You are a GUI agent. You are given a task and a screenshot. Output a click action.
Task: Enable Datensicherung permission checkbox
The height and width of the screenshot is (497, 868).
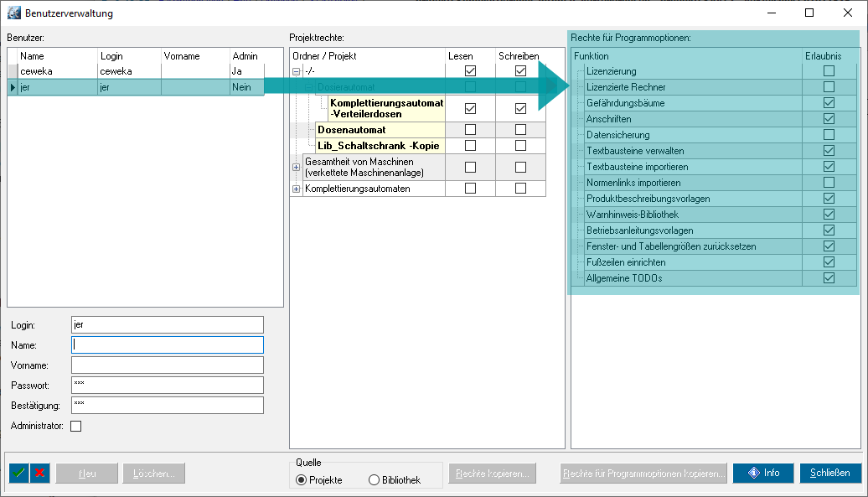coord(829,135)
